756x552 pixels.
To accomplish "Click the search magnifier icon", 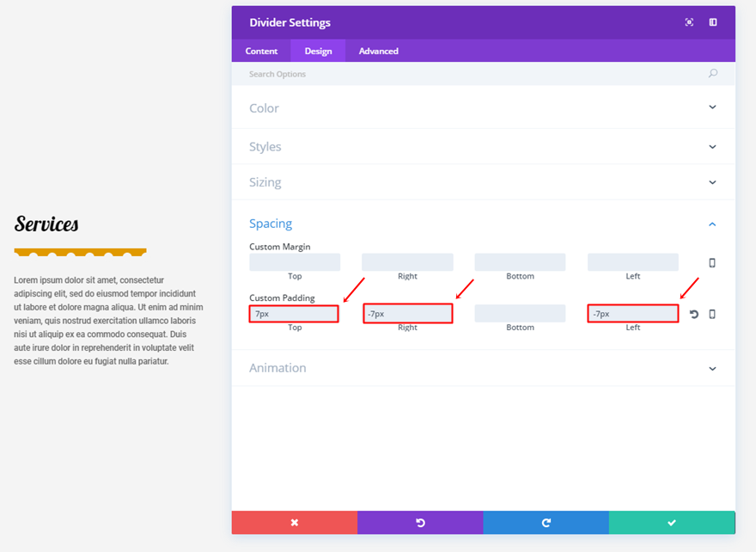I will 713,74.
